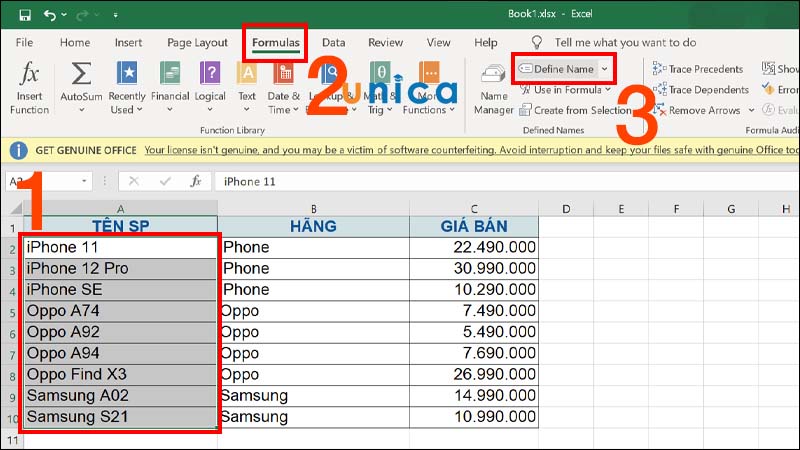Viewport: 800px width, 450px height.
Task: Open Customize Quick Access Toolbar dropdown
Action: 116,15
